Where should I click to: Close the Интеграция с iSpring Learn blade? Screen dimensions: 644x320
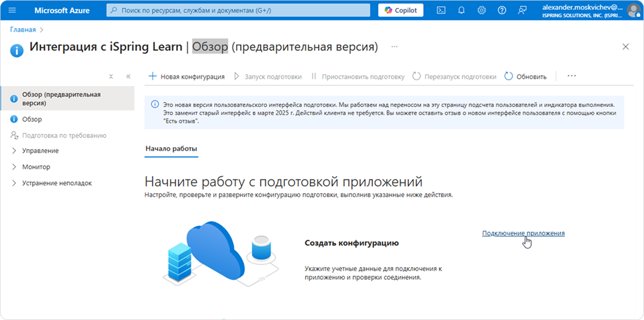click(x=626, y=47)
